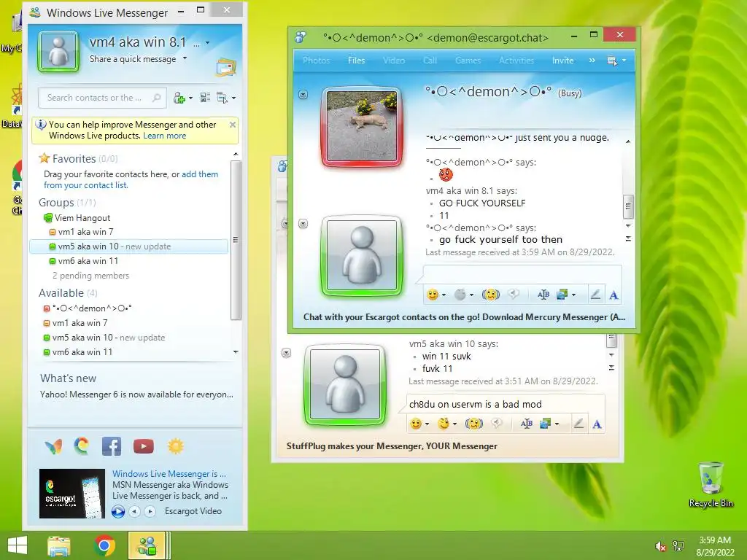Open Windows Live Messenger is... headline link
The image size is (747, 560).
(x=169, y=474)
